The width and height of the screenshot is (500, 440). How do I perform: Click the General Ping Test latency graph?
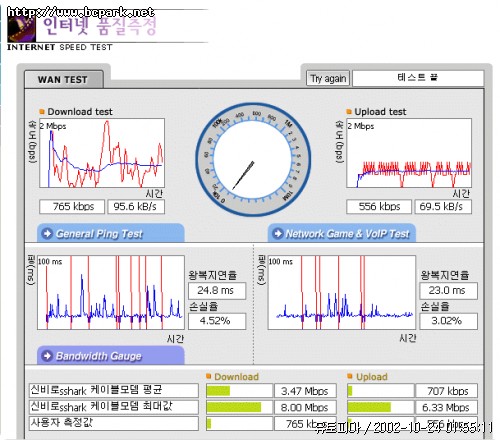(111, 293)
